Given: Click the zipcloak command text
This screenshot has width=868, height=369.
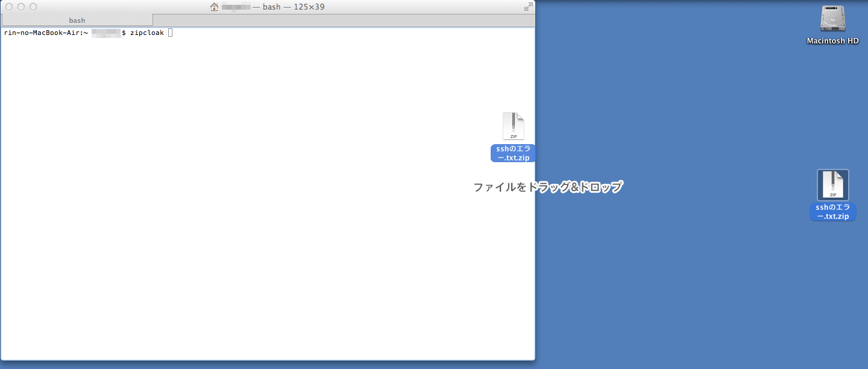Looking at the screenshot, I should tap(146, 33).
